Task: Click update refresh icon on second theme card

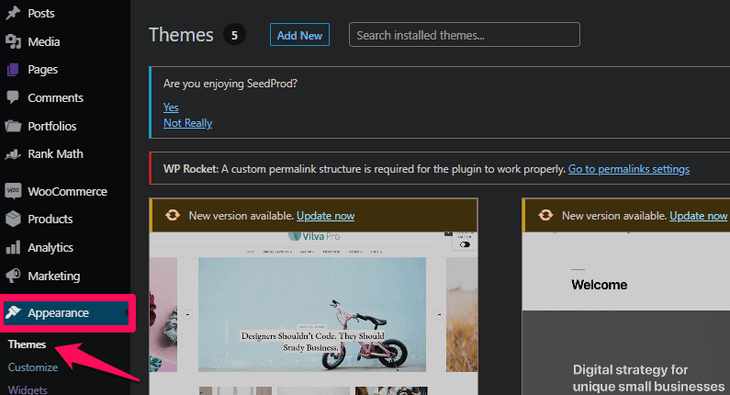Action: [x=545, y=215]
